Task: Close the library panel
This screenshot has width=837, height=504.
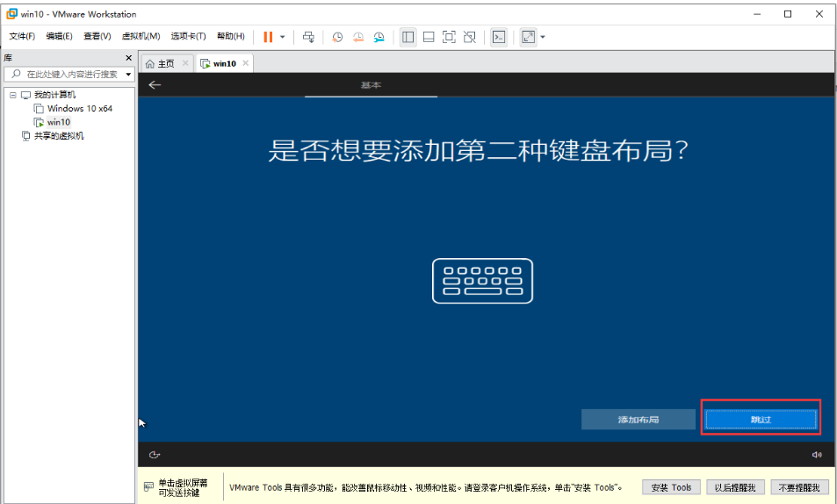Action: point(128,58)
